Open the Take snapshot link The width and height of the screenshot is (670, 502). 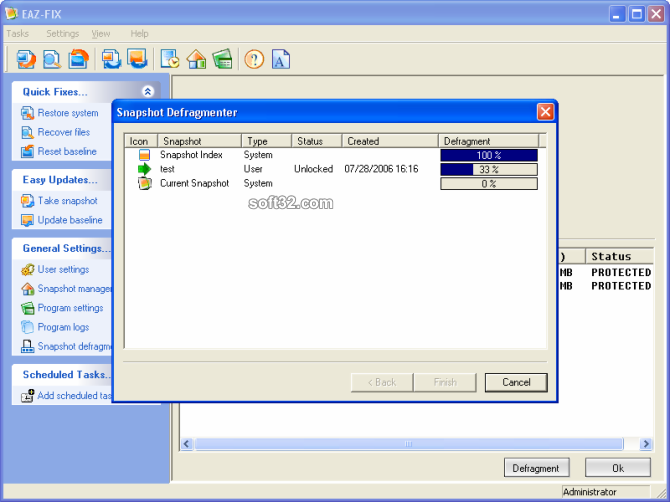[x=68, y=201]
